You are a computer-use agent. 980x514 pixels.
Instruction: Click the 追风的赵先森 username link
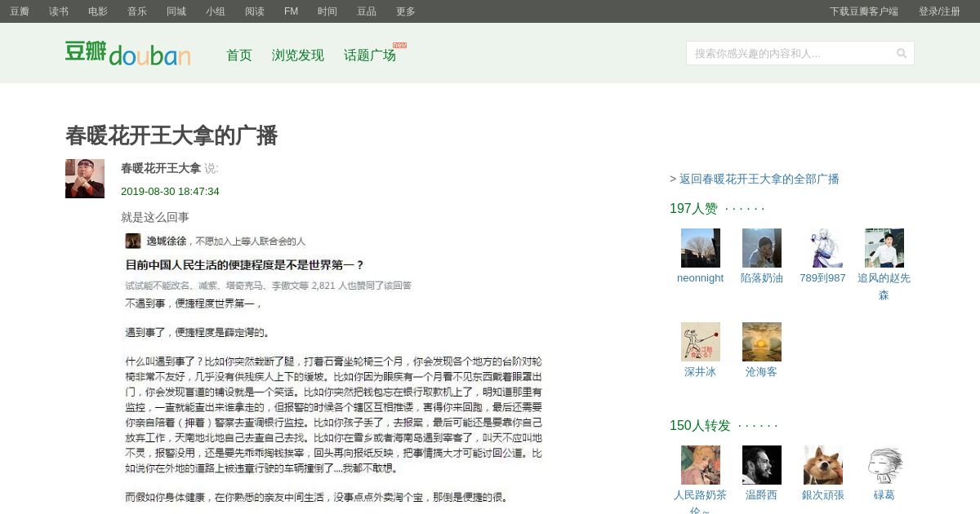[884, 286]
